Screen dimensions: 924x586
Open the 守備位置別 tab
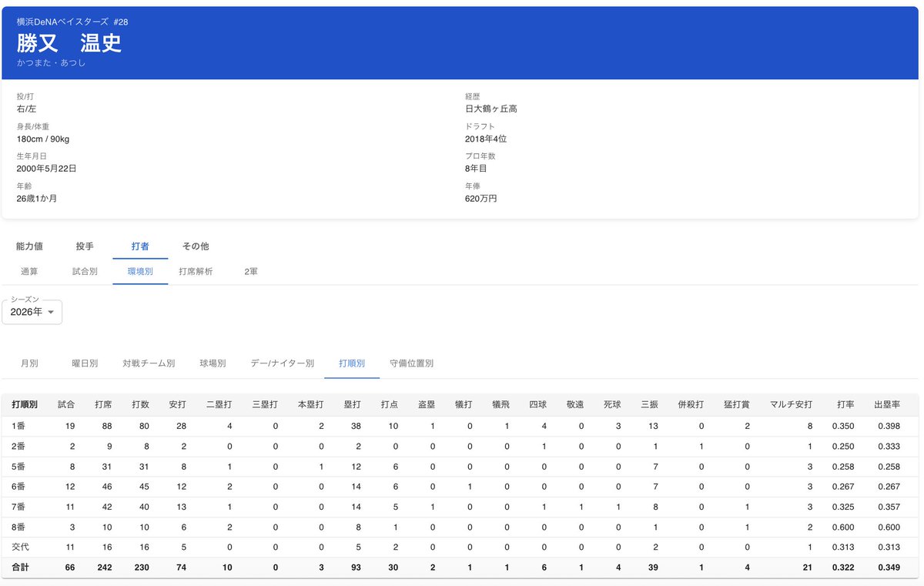pyautogui.click(x=412, y=363)
